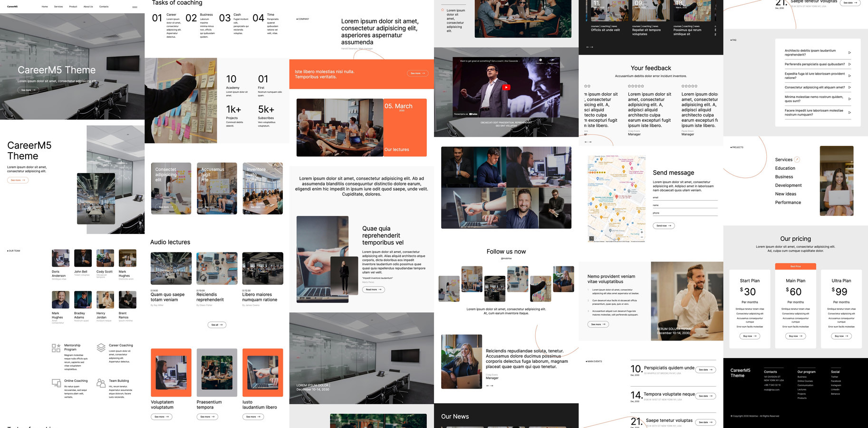The height and width of the screenshot is (428, 868).
Task: Play the embedded YouTube video
Action: [506, 87]
